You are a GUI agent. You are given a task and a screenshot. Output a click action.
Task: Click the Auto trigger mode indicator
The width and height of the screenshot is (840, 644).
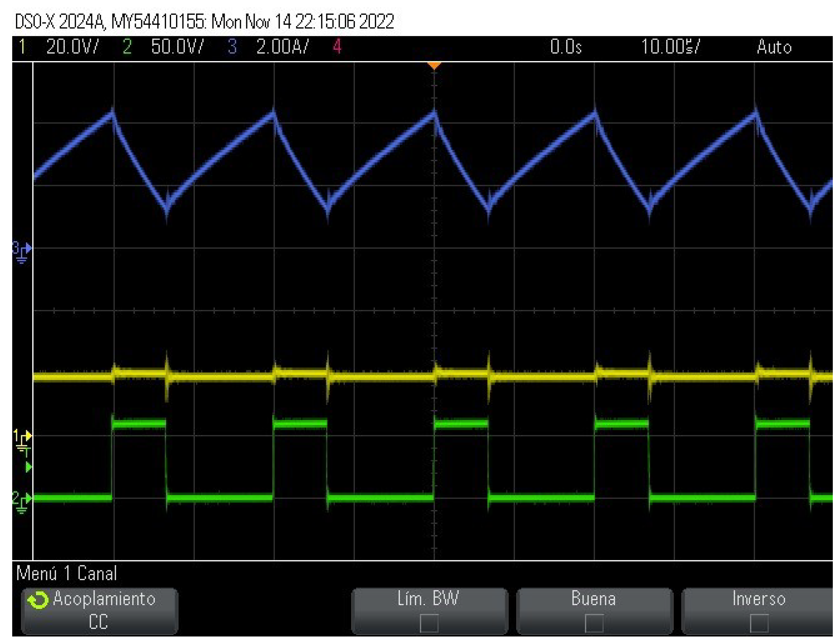(774, 47)
